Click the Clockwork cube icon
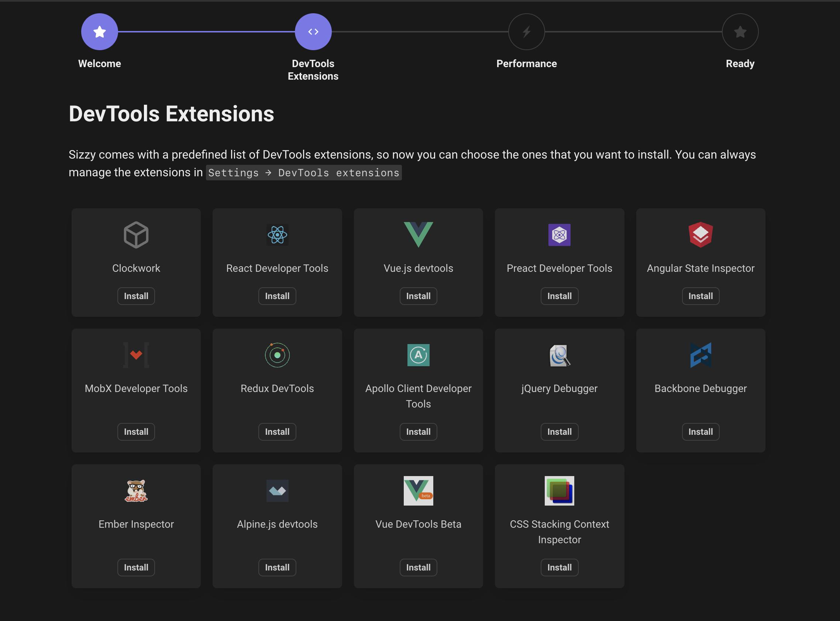Screen dimensions: 840x621 point(136,235)
